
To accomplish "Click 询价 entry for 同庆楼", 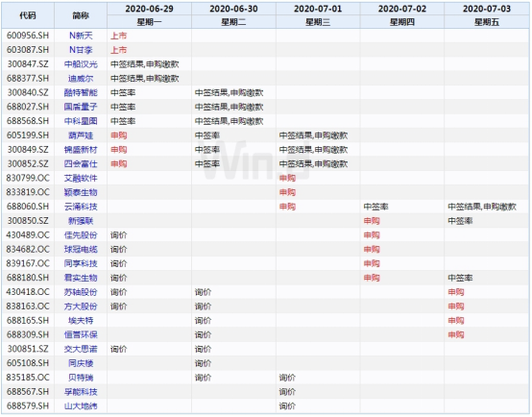I will pyautogui.click(x=203, y=363).
